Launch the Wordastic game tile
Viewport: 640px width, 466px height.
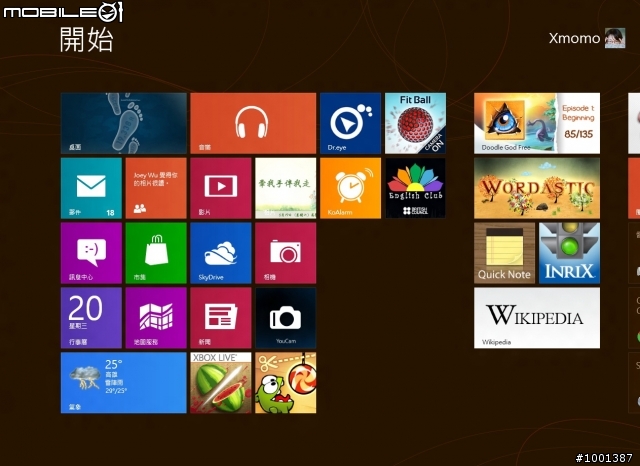pyautogui.click(x=537, y=188)
